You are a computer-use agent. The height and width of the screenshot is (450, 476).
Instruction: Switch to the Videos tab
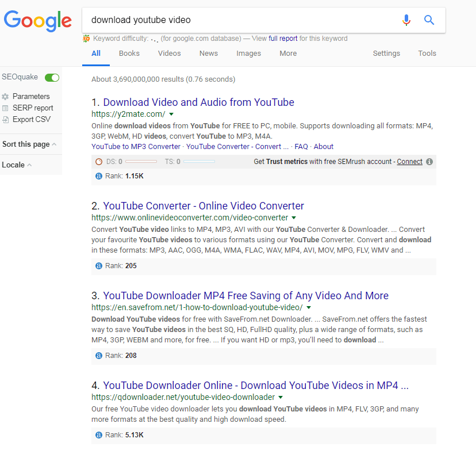pyautogui.click(x=170, y=54)
